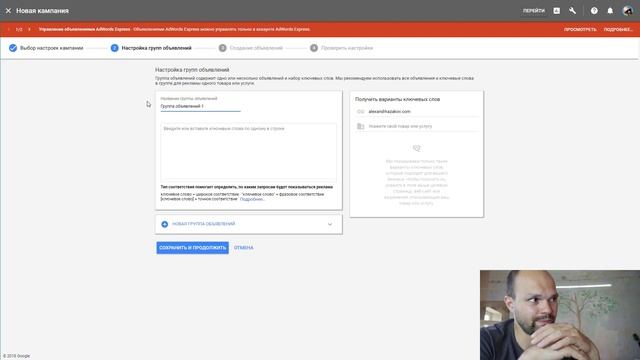Image resolution: width=640 pixels, height=360 pixels.
Task: Open the tools wrench icon
Action: tap(572, 11)
